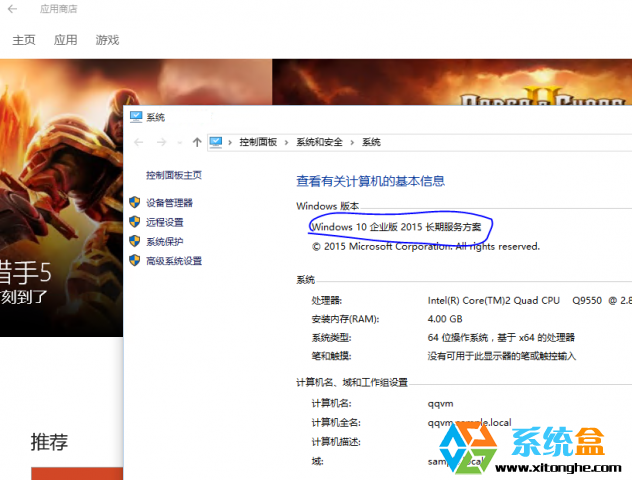Screen dimensions: 632x480
Task: Click the 应用商店 title text
Action: [58, 9]
